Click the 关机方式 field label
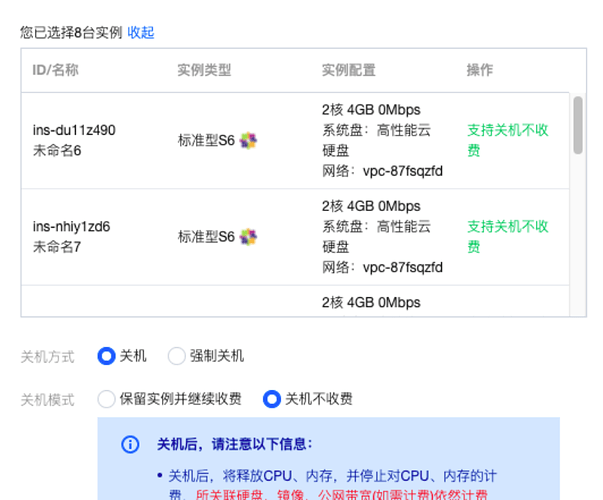This screenshot has height=500, width=603. point(47,357)
